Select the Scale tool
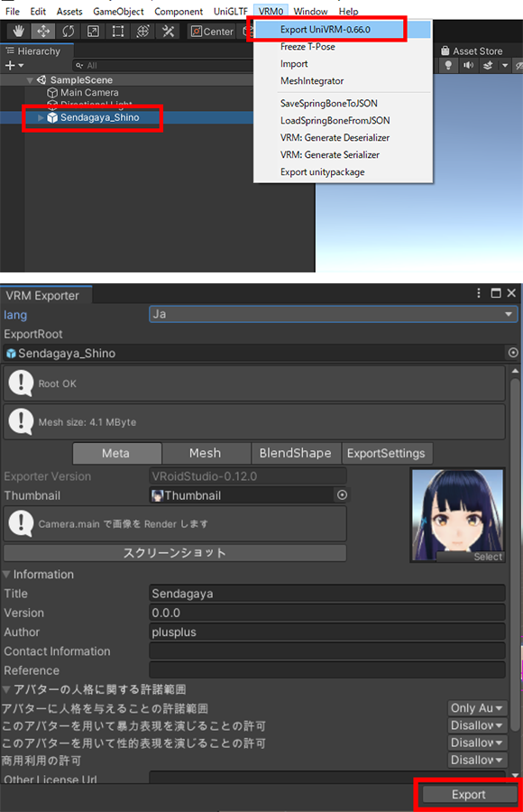The image size is (523, 812). coord(93,31)
